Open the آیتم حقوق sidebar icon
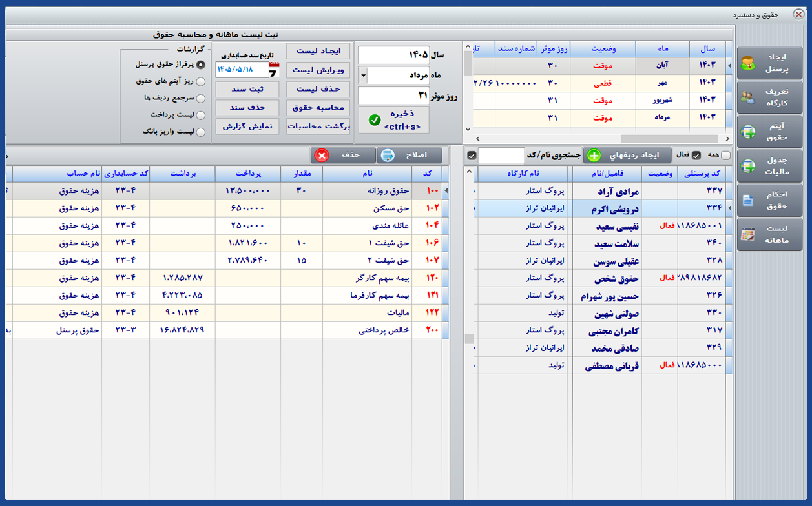Viewport: 812px width, 506px height. point(748,132)
